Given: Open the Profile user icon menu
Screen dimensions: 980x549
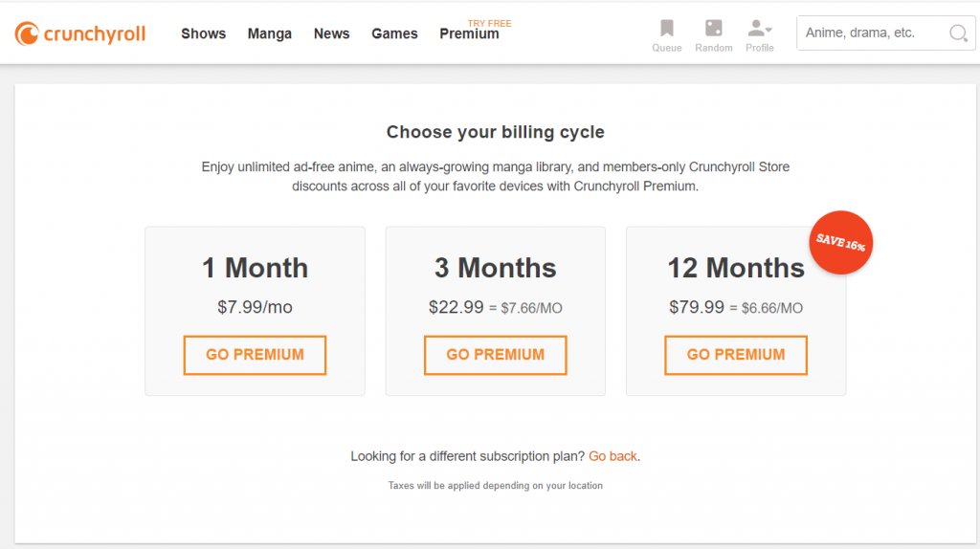Looking at the screenshot, I should click(759, 28).
